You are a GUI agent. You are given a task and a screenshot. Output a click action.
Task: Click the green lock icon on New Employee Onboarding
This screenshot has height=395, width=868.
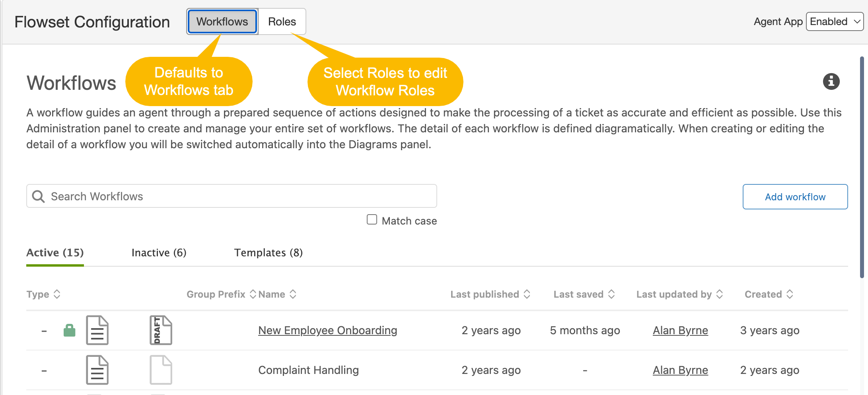pyautogui.click(x=70, y=330)
